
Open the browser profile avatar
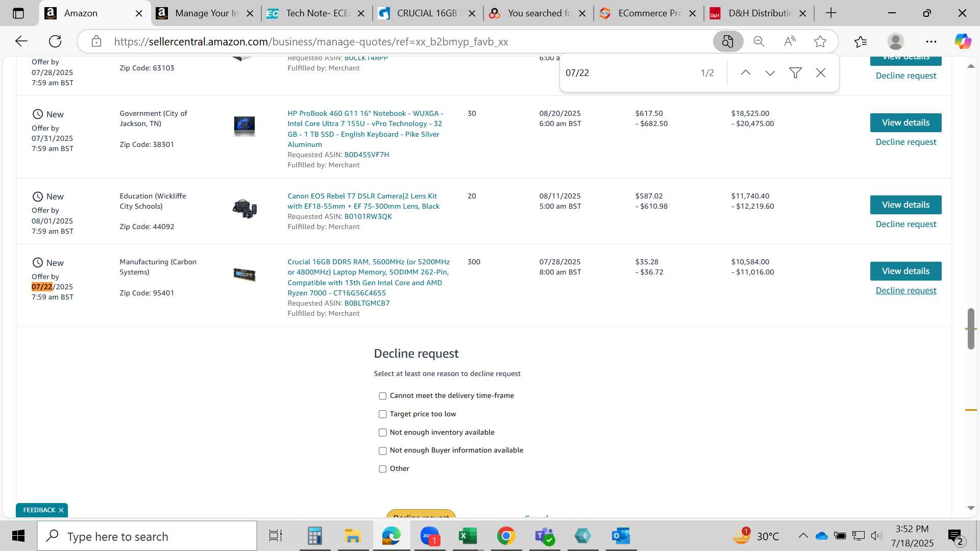point(896,41)
